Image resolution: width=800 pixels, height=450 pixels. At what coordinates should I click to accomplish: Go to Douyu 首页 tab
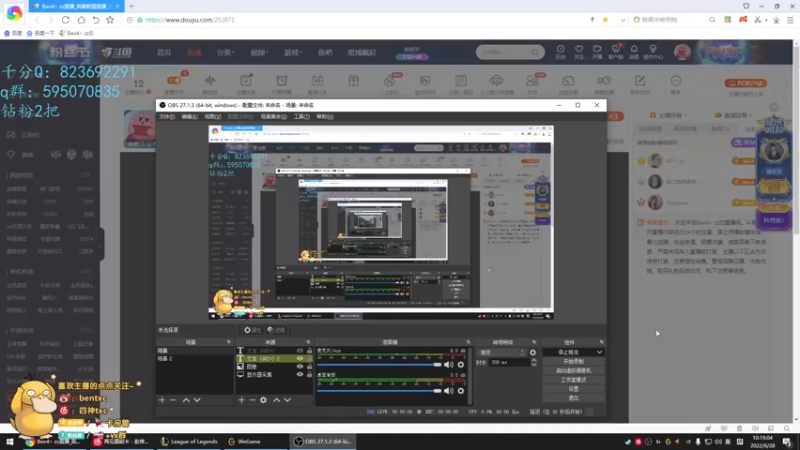[164, 52]
